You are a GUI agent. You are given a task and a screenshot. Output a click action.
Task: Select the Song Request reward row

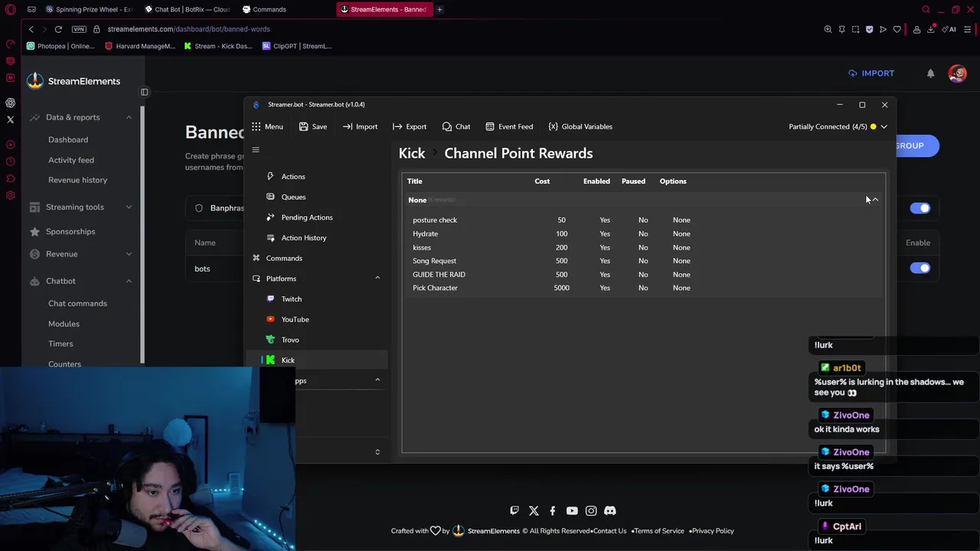point(645,261)
